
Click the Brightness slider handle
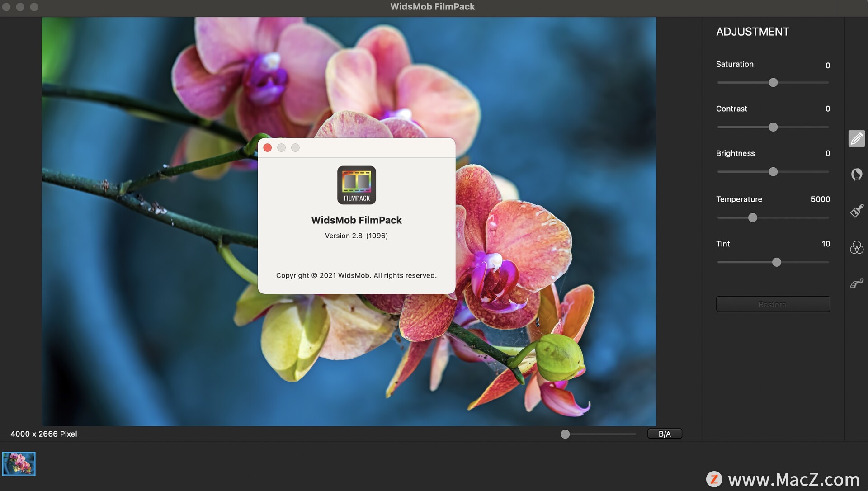pos(773,172)
